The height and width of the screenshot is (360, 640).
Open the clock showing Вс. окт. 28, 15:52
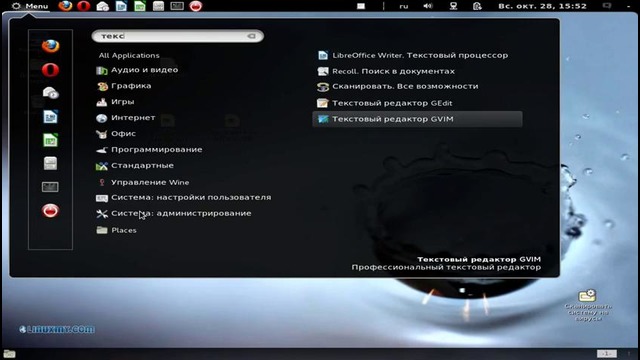point(542,6)
